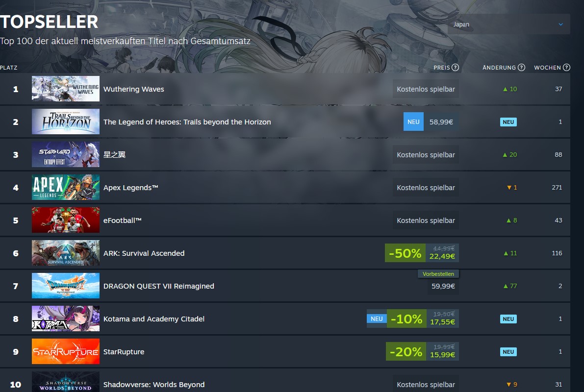Open the StarRupture orange thumbnail
584x392 pixels.
click(x=66, y=351)
